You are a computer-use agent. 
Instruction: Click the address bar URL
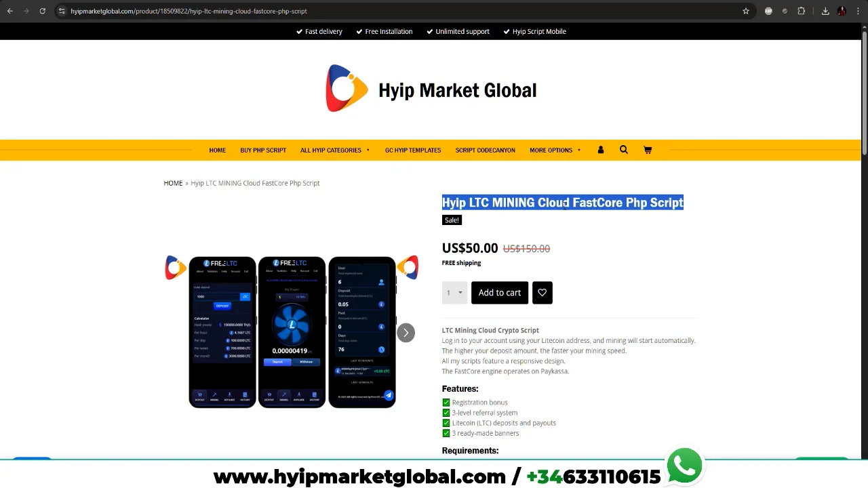coord(189,11)
